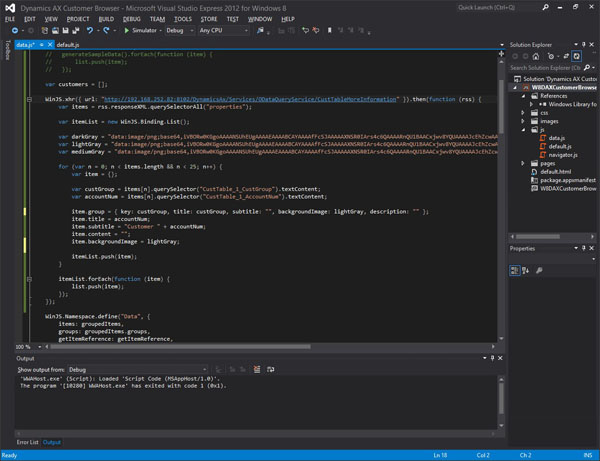Click the editor horizontal scrollbar thumb
Viewport: 600px width, 461px height.
point(181,347)
